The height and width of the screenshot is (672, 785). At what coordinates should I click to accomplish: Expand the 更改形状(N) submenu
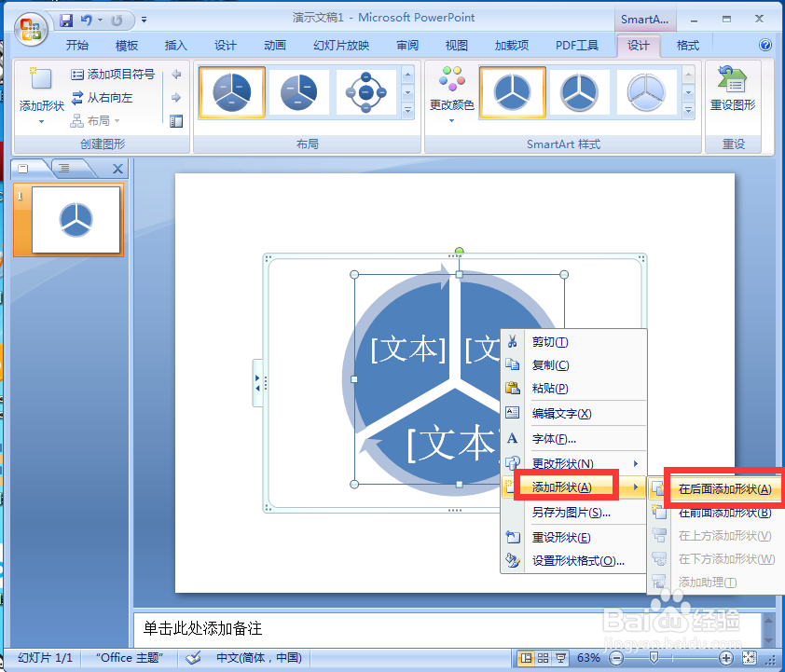click(x=573, y=463)
